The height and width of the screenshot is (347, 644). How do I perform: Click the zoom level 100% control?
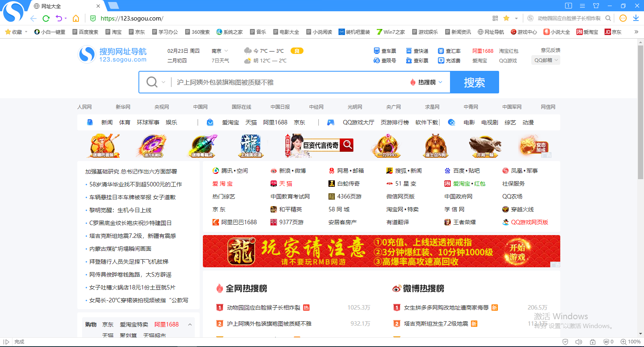click(630, 342)
